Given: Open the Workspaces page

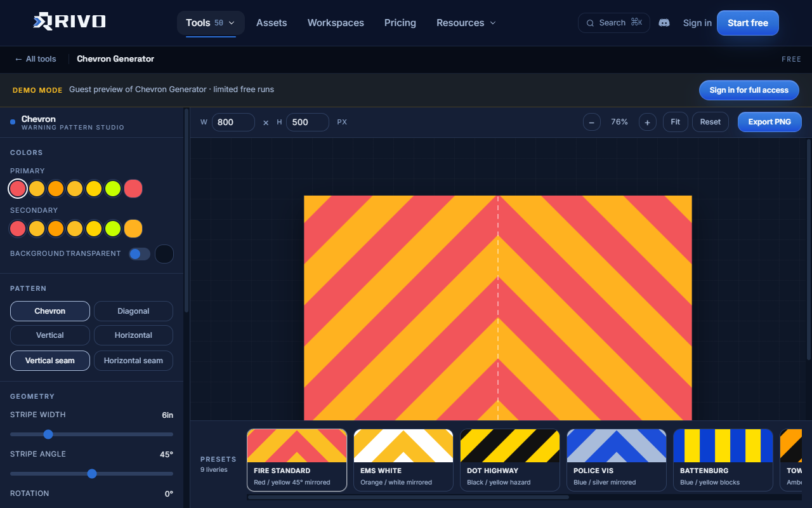Looking at the screenshot, I should click(x=336, y=23).
